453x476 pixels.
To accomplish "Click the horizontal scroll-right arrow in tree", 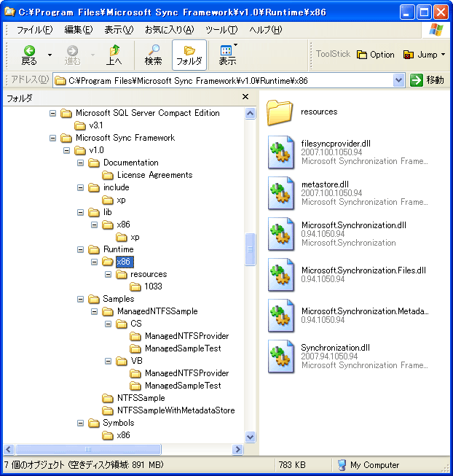I will point(237,449).
